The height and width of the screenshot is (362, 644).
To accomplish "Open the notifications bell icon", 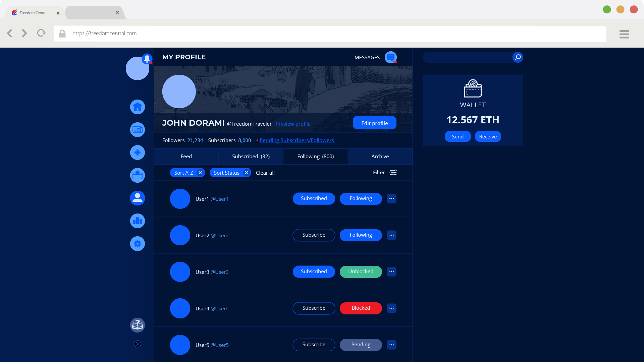I will point(147,59).
